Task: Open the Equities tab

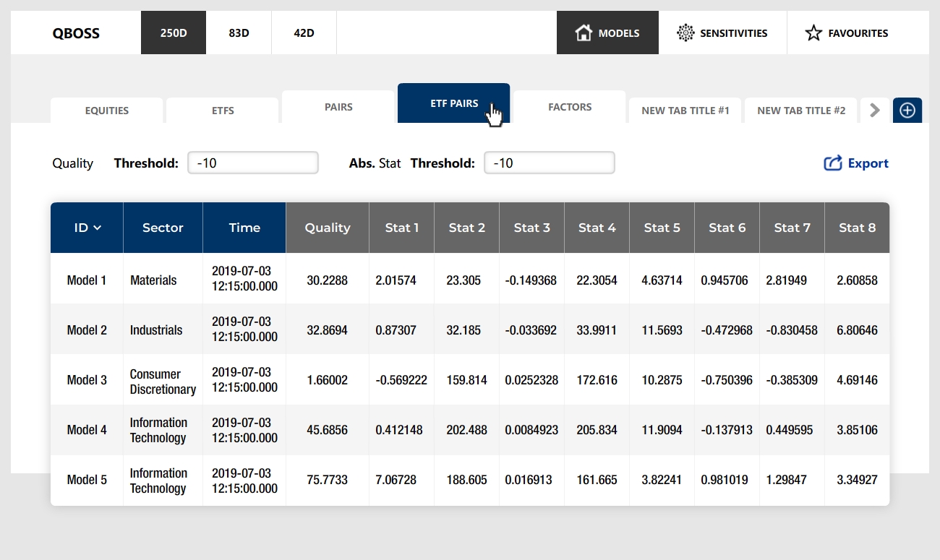Action: 107,111
